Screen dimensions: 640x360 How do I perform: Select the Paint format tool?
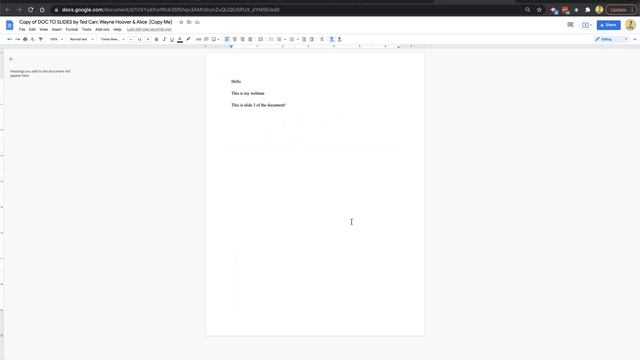[x=41, y=39]
